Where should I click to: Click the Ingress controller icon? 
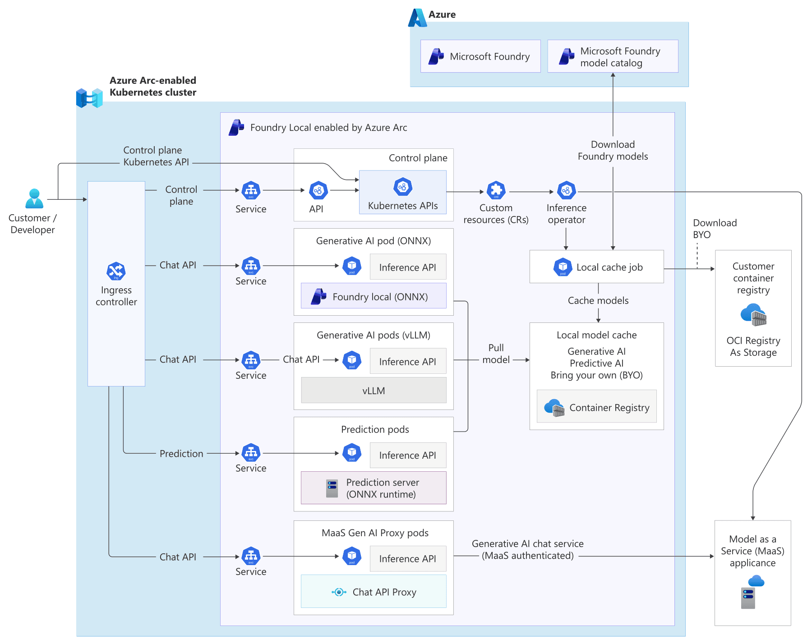[116, 271]
